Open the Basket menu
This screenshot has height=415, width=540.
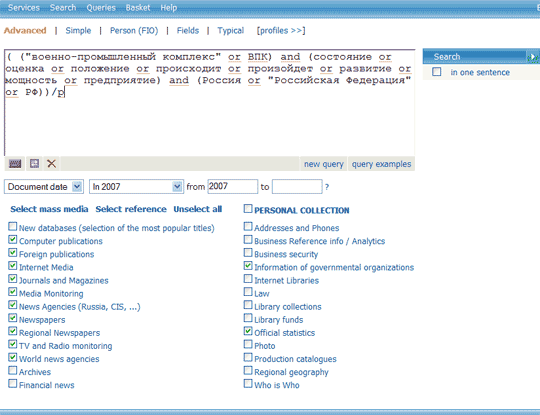tap(138, 8)
